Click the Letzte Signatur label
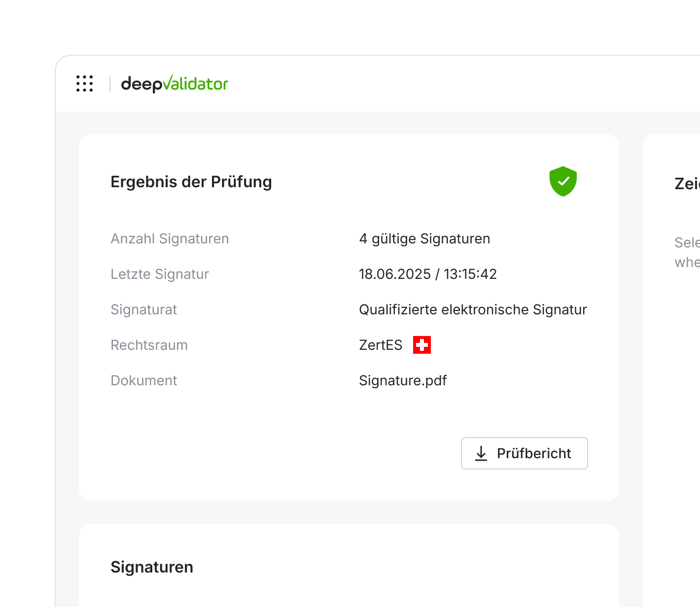The height and width of the screenshot is (607, 700). (160, 274)
